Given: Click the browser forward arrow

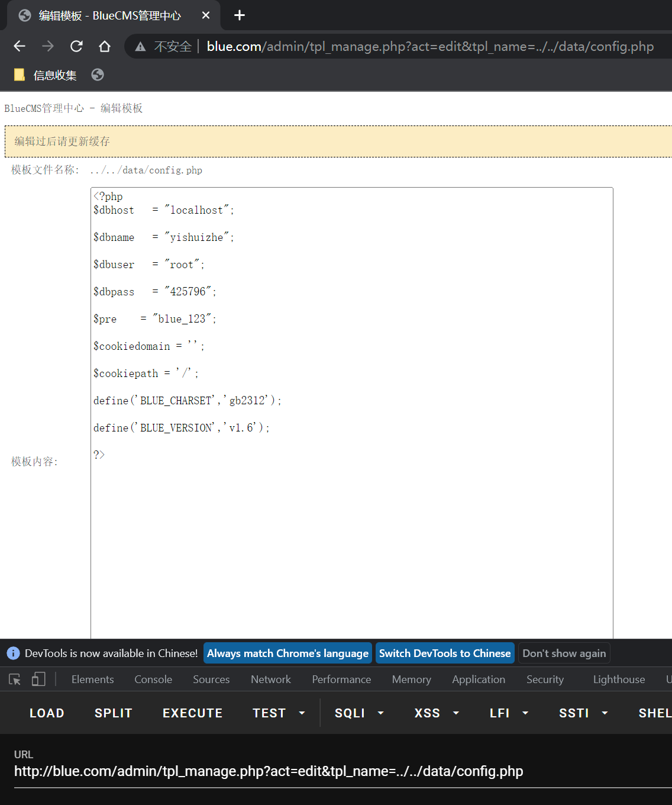Looking at the screenshot, I should click(48, 46).
